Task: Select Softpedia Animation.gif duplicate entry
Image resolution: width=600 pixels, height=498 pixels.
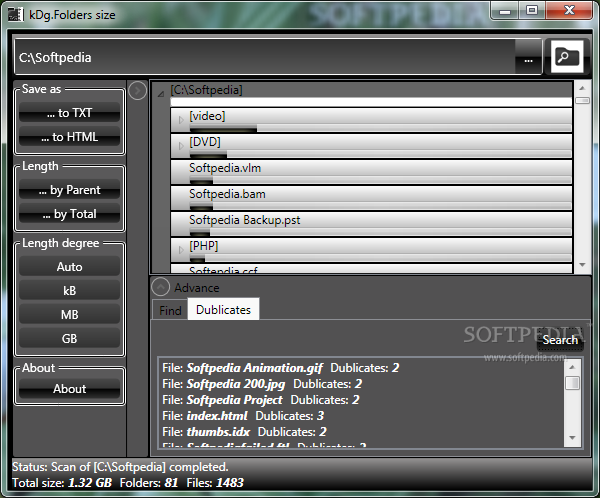Action: click(280, 368)
